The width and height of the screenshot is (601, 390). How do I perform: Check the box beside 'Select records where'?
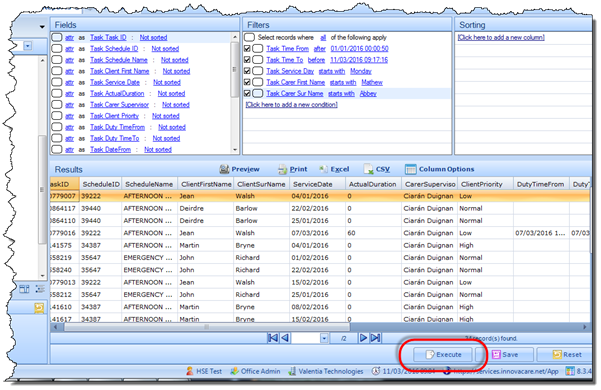tap(250, 37)
